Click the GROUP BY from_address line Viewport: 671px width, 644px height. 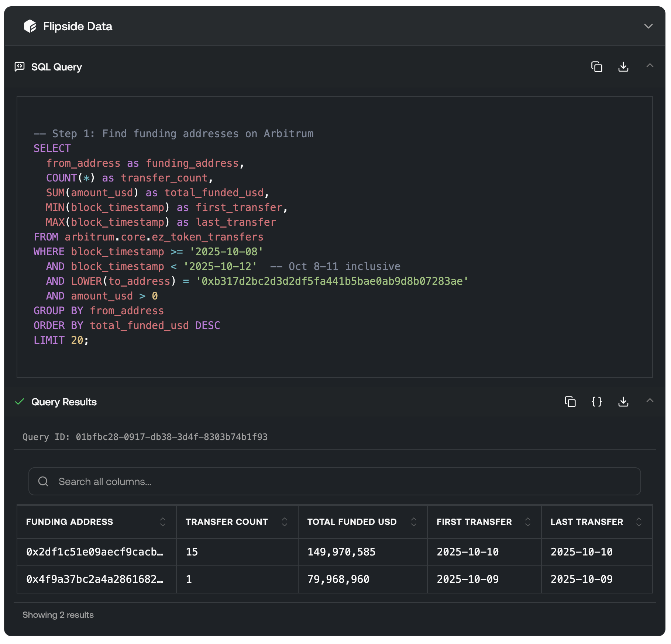[x=99, y=311]
